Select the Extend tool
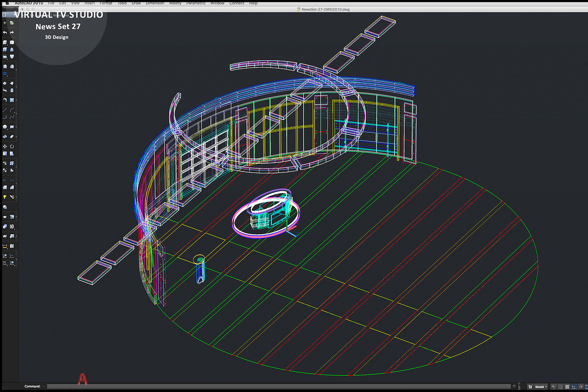This screenshot has width=588, height=392. (x=12, y=180)
